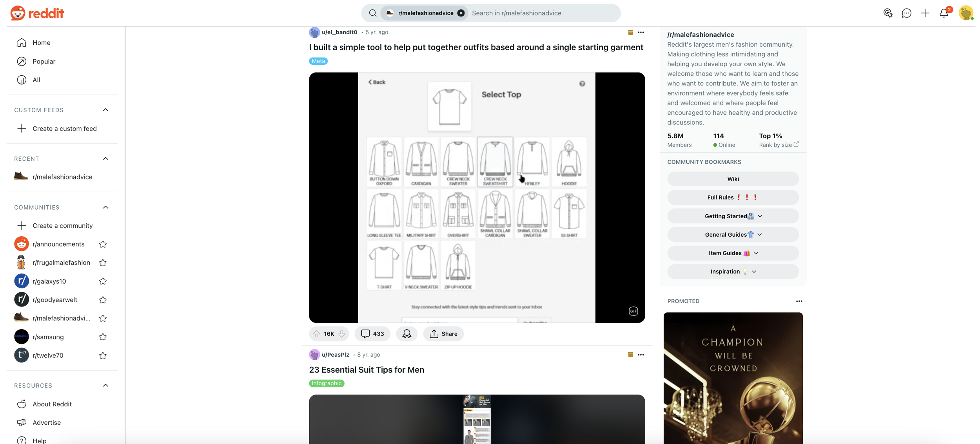
Task: Click the create post plus icon
Action: (x=925, y=13)
